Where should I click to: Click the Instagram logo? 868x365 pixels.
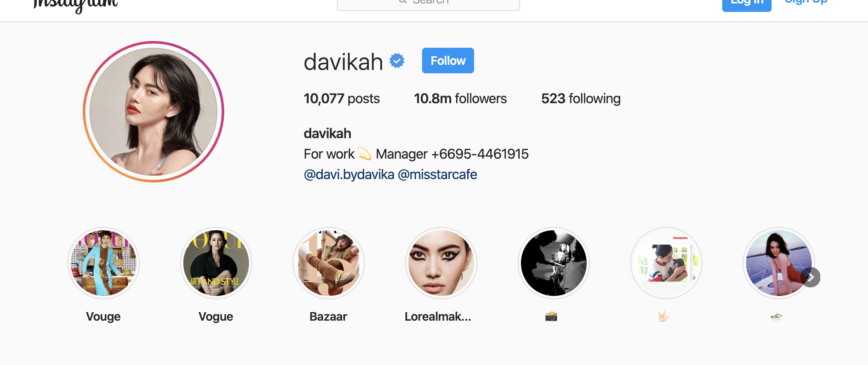coord(75,5)
